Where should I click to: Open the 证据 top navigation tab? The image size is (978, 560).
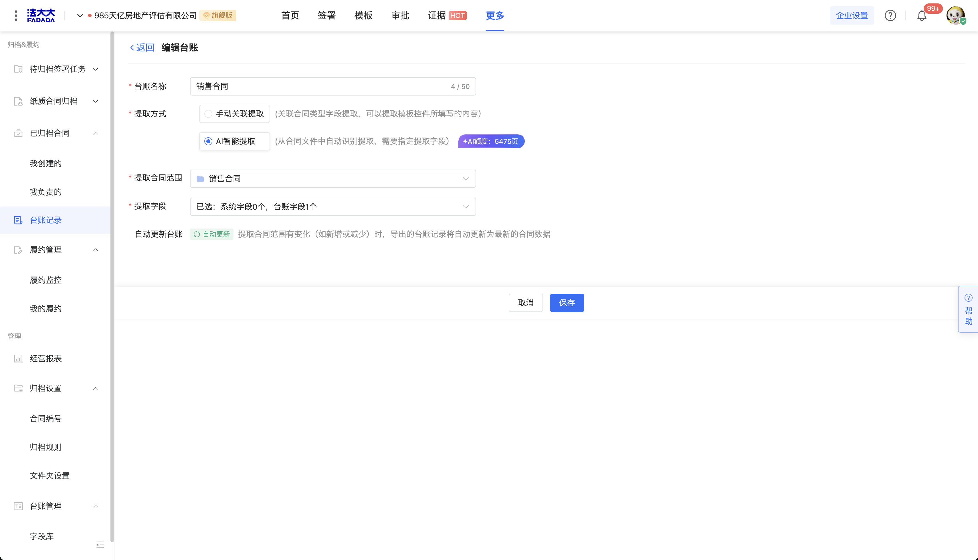point(437,16)
